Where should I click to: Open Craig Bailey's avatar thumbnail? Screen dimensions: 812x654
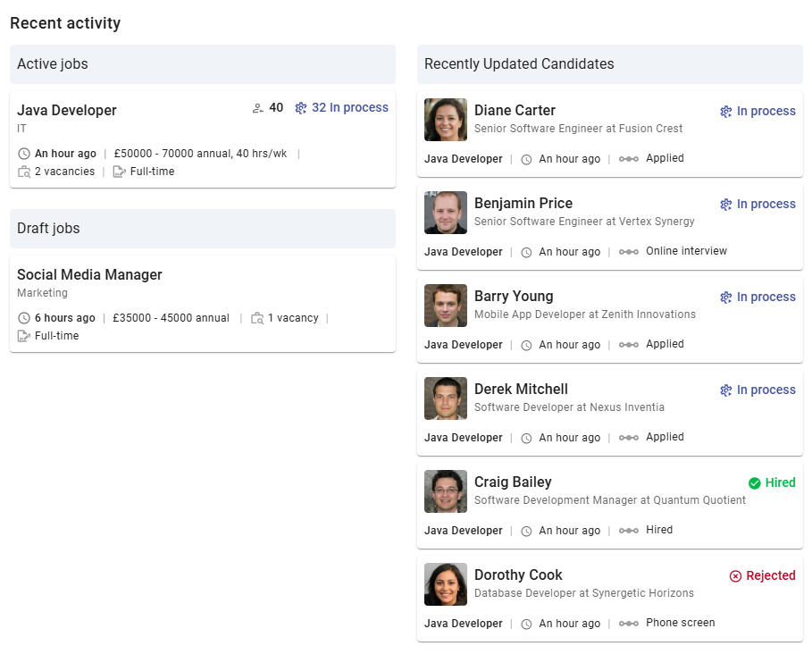pyautogui.click(x=446, y=491)
